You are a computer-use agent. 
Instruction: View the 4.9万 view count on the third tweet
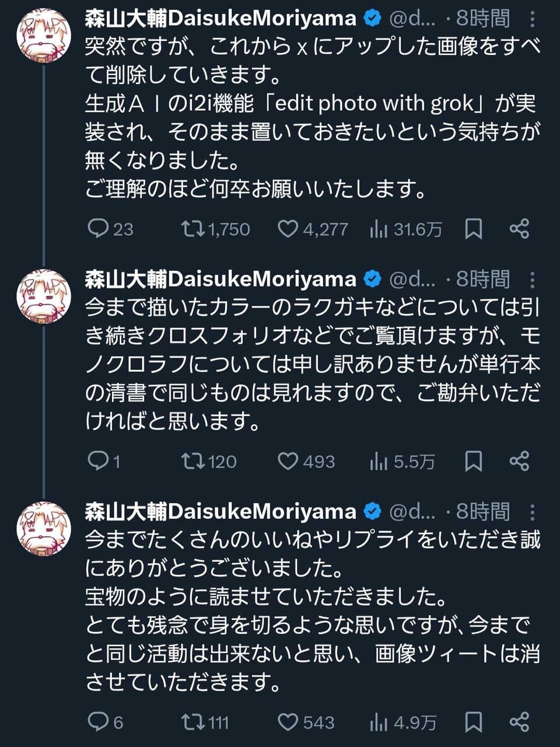404,722
